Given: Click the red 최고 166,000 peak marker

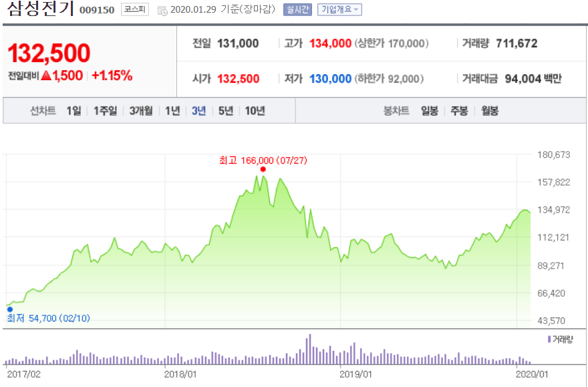Looking at the screenshot, I should [263, 169].
